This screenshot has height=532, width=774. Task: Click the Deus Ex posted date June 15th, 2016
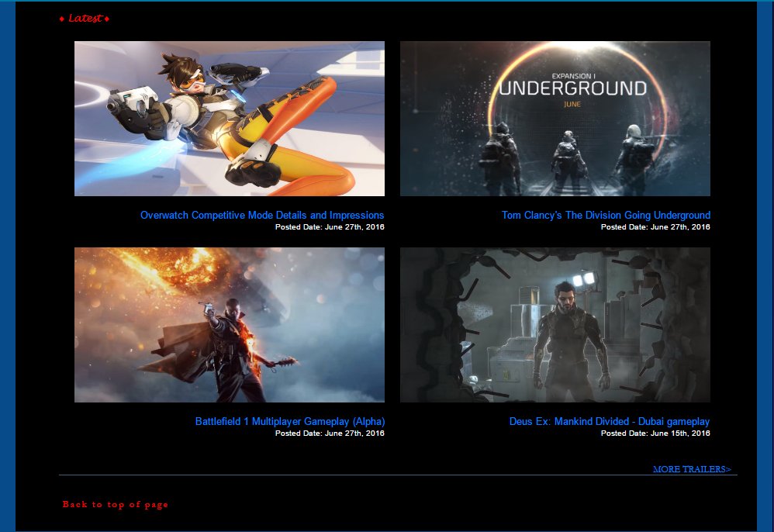tap(655, 434)
